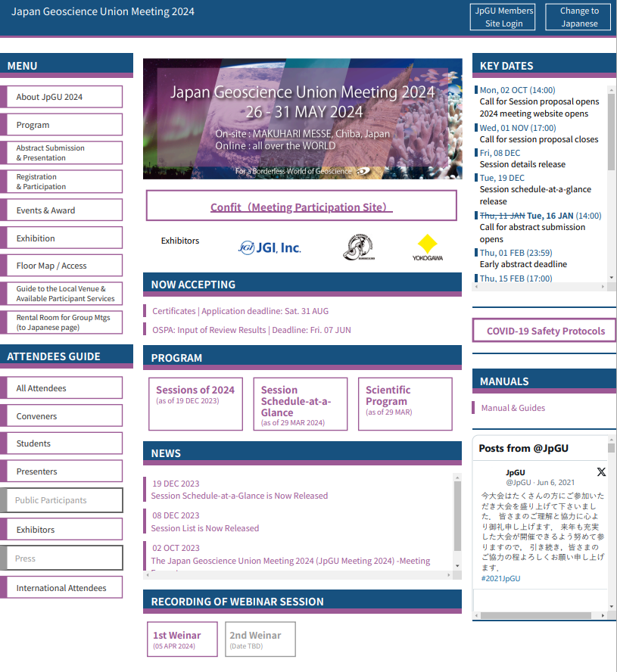
Task: Switch the site language with Change to Japanese
Action: pyautogui.click(x=578, y=17)
